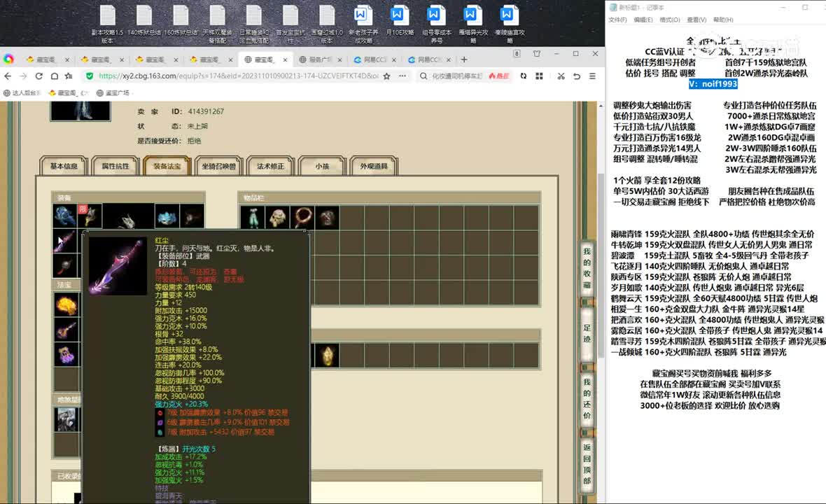The height and width of the screenshot is (504, 826).
Task: Open the browser hamburger menu
Action: tap(593, 76)
